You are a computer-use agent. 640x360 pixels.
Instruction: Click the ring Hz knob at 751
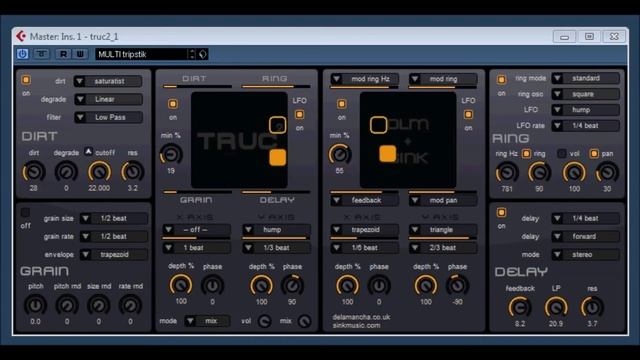point(507,173)
